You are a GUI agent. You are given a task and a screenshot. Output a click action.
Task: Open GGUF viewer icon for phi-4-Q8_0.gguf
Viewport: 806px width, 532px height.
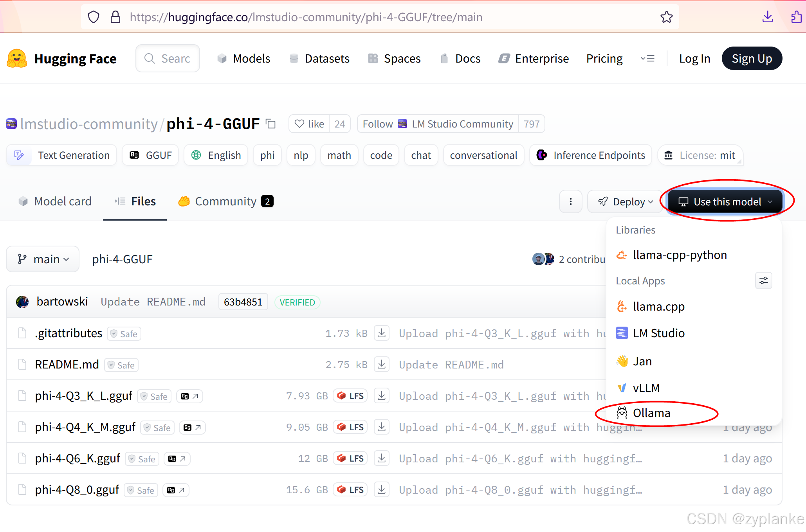tap(176, 490)
